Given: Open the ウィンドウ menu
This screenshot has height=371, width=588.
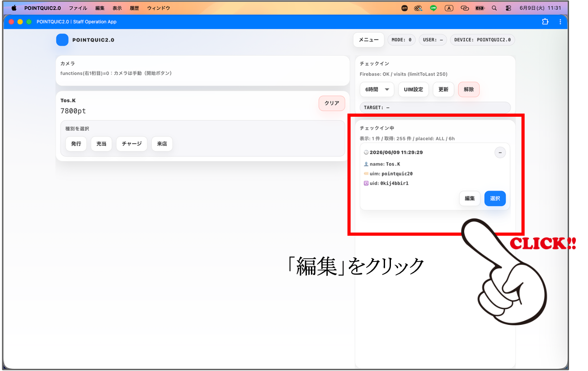Looking at the screenshot, I should point(159,8).
